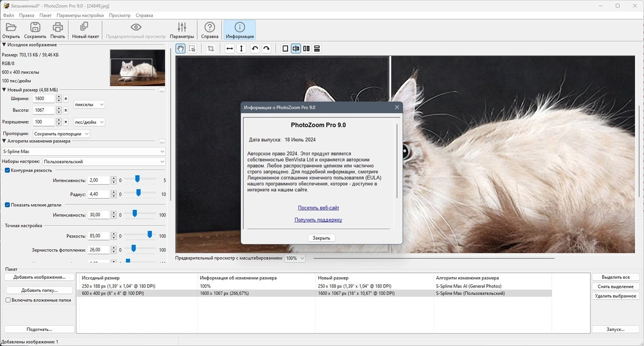The image size is (644, 346).
Task: Select the hand pan tool
Action: pyautogui.click(x=181, y=48)
